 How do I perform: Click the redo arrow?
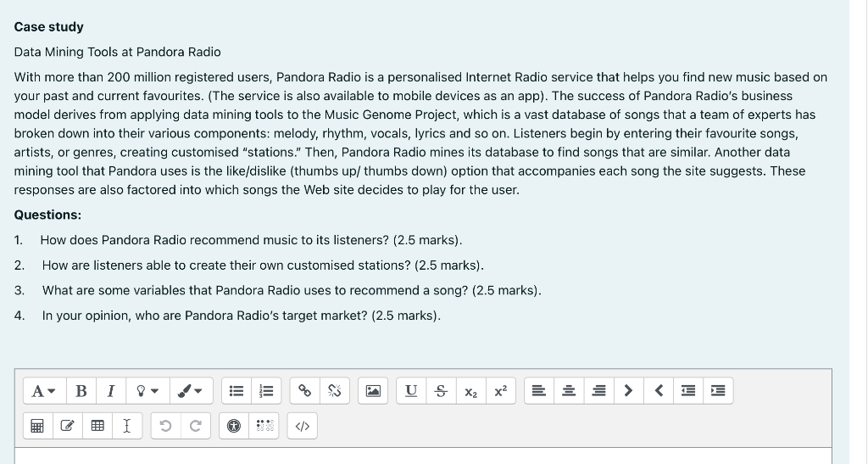coord(196,426)
